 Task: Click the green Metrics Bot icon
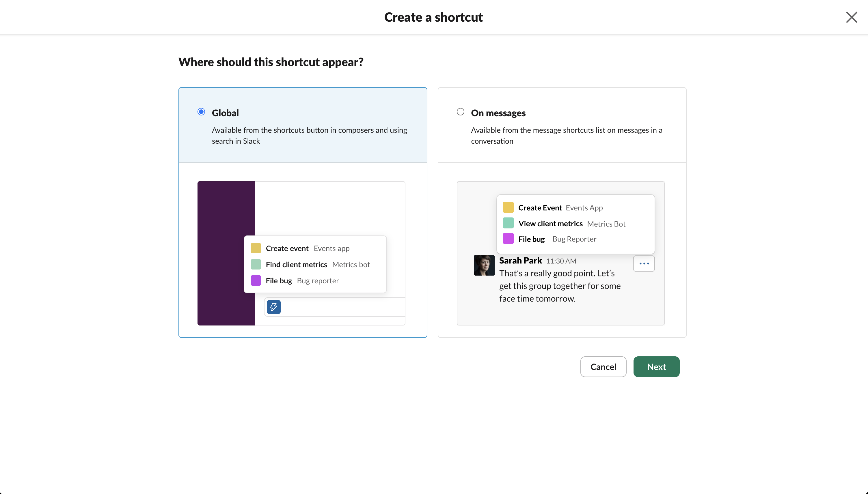click(x=508, y=223)
